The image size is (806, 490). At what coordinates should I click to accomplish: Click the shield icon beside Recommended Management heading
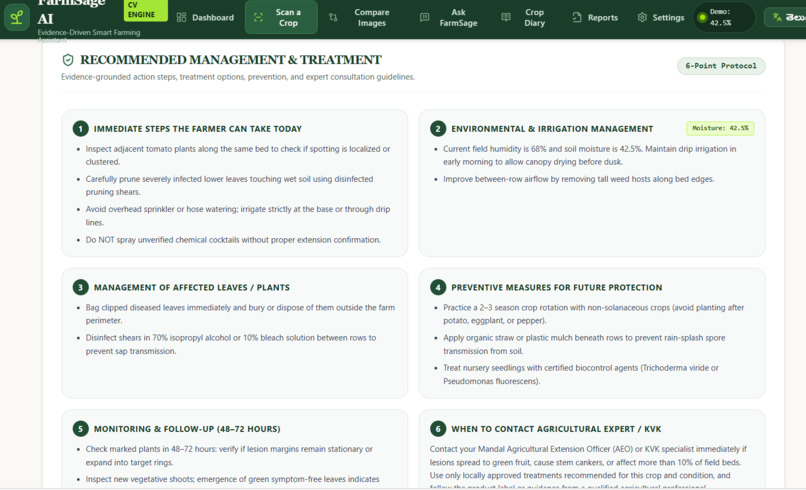[68, 60]
